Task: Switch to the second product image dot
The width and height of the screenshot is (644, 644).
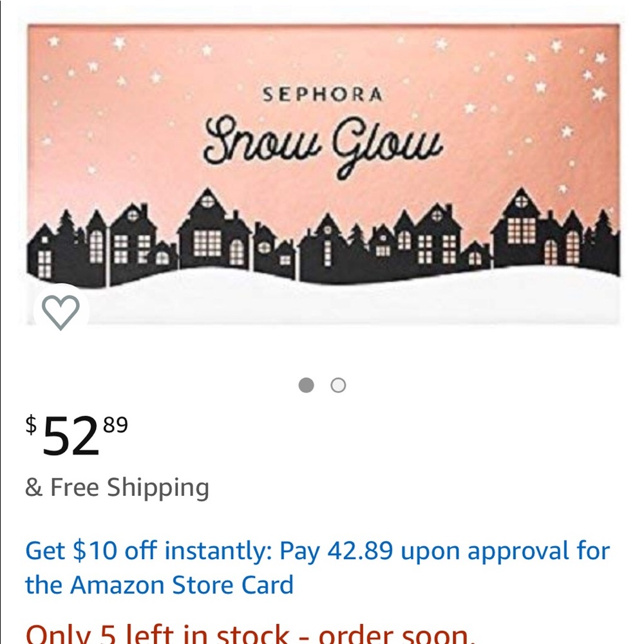Action: 338,385
